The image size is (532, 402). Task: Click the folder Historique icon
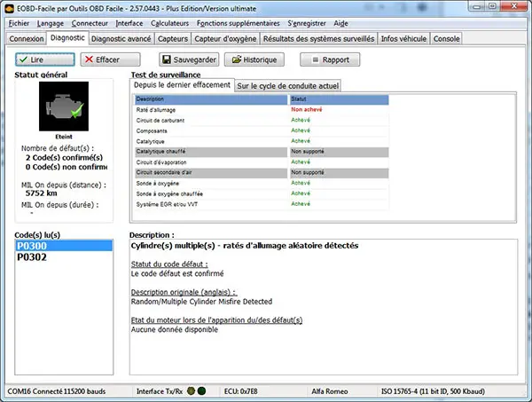[x=236, y=59]
